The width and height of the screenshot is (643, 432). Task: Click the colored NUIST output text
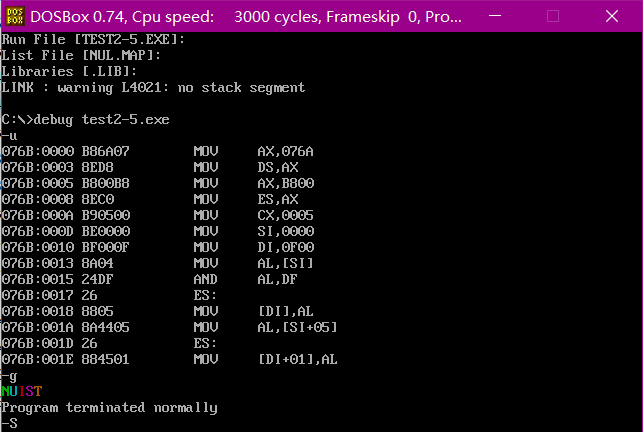click(x=22, y=391)
